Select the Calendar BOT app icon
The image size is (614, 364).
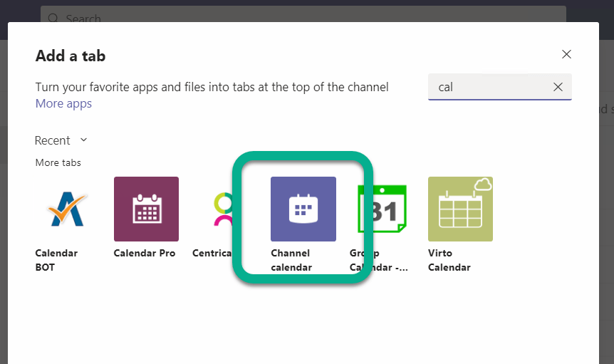[68, 209]
